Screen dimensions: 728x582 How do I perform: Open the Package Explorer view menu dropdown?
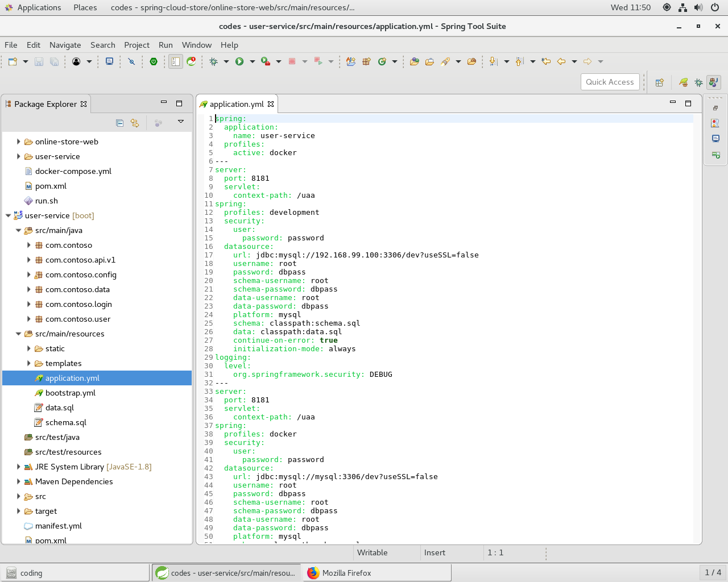tap(181, 122)
